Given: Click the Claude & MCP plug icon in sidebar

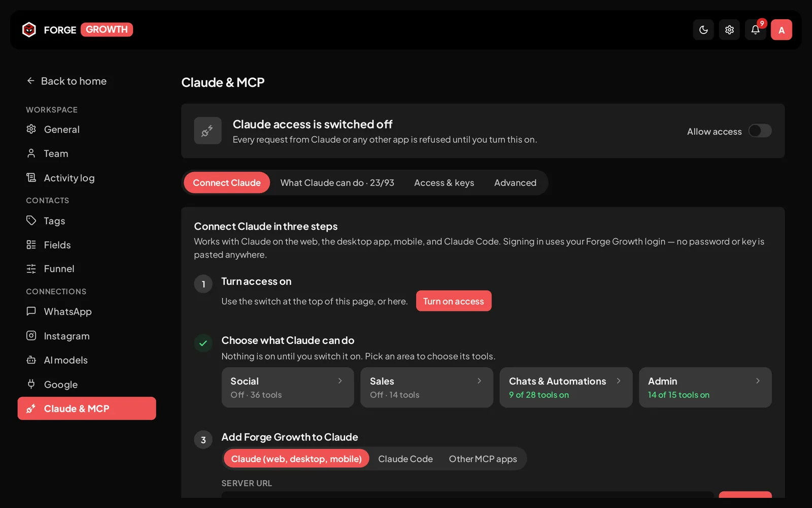Looking at the screenshot, I should click(x=31, y=408).
